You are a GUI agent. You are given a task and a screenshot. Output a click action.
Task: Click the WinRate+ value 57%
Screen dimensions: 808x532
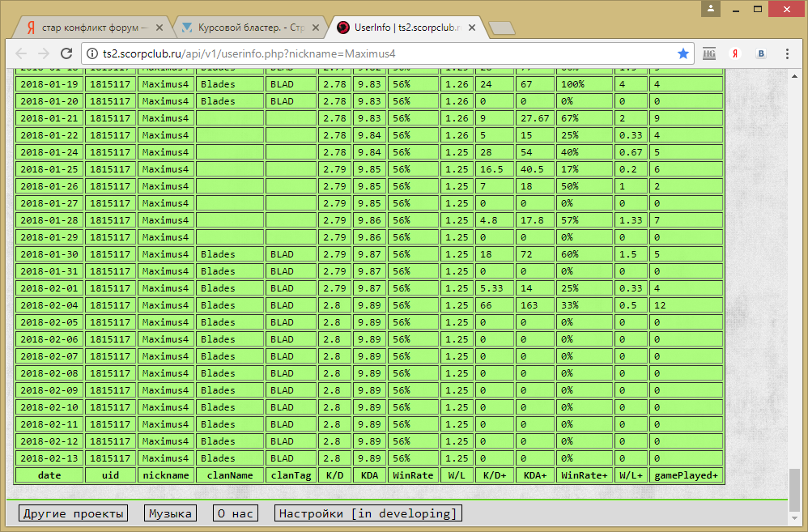585,220
